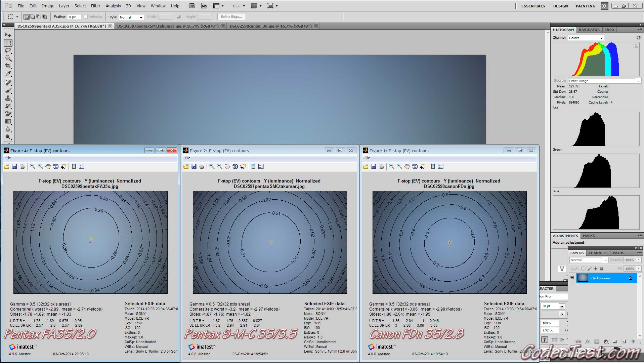Select the Spot Healing Brush tool
644x363 pixels.
click(x=8, y=83)
